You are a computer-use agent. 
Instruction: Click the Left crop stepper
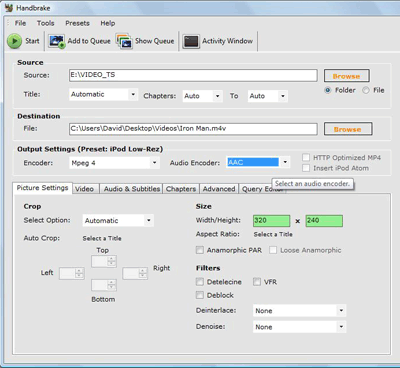72,274
